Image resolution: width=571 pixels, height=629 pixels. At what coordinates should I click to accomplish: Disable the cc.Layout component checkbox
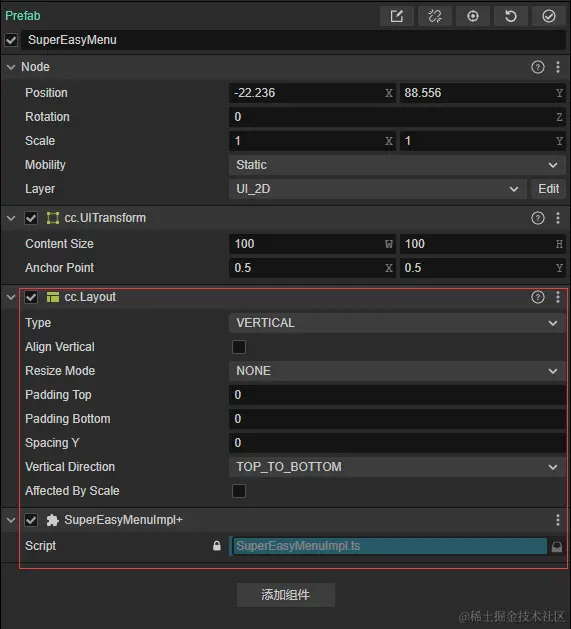tap(31, 297)
